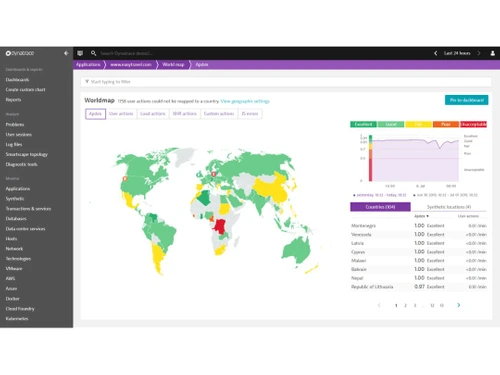The width and height of the screenshot is (500, 375).
Task: Click the Unacceptable legend swatch
Action: 473,124
